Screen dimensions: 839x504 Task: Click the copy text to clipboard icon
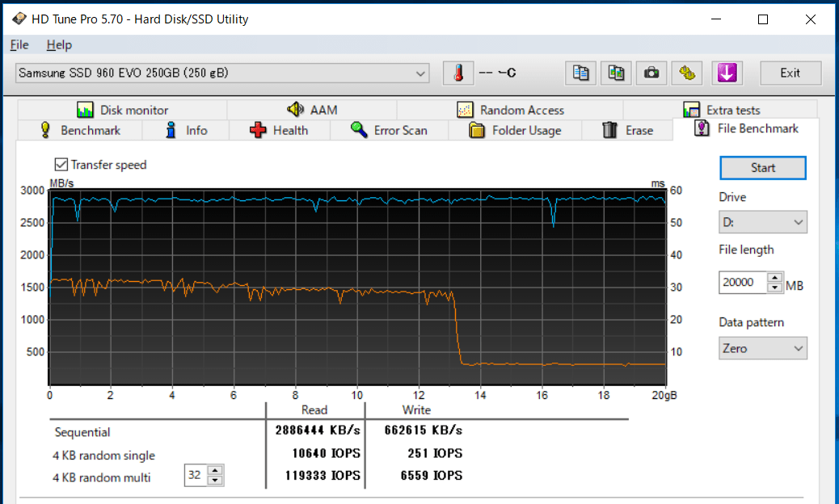point(580,73)
